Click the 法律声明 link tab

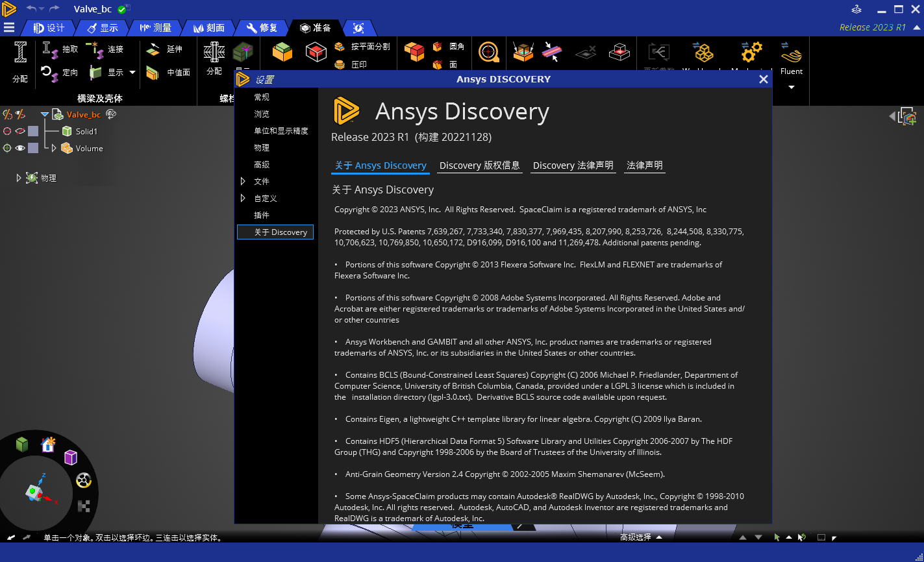tap(644, 165)
